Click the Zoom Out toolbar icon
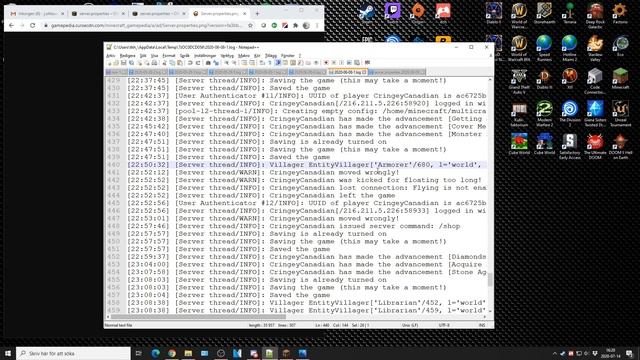The width and height of the screenshot is (640, 360). pos(235,63)
